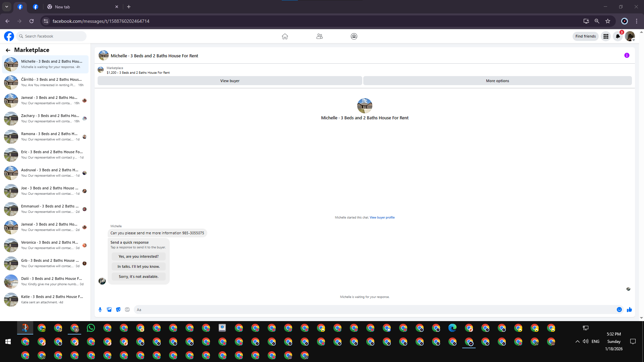Open the conversation information icon
Image resolution: width=644 pixels, height=362 pixels.
pos(627,56)
